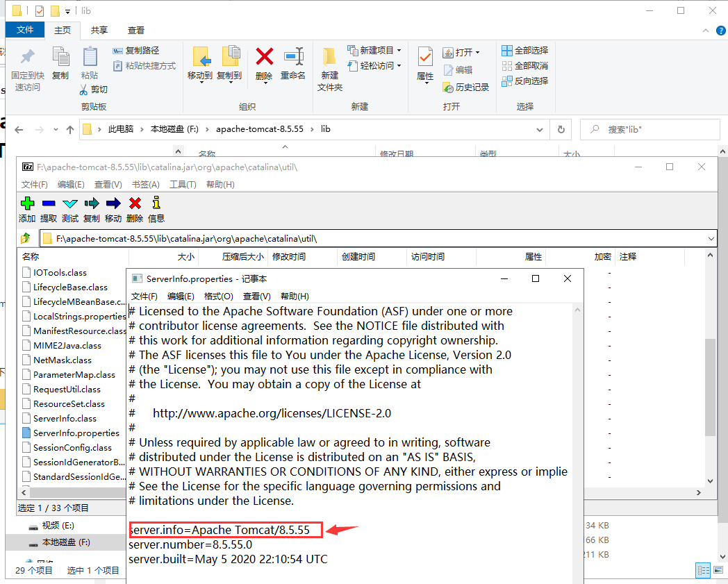Click Explorer ribbon Properties (属性) icon
The image size is (728, 584).
click(425, 57)
